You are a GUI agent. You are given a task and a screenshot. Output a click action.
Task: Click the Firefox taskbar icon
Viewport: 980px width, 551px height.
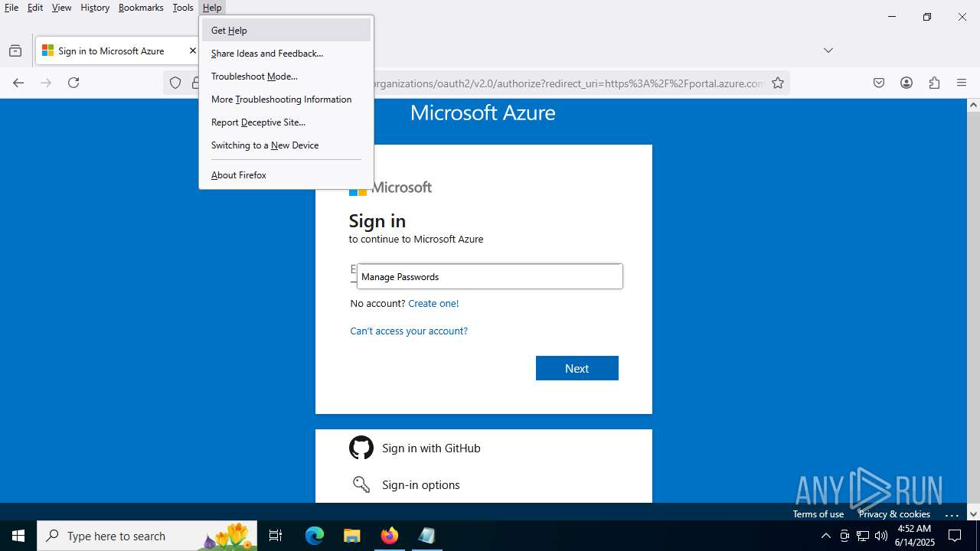click(390, 536)
